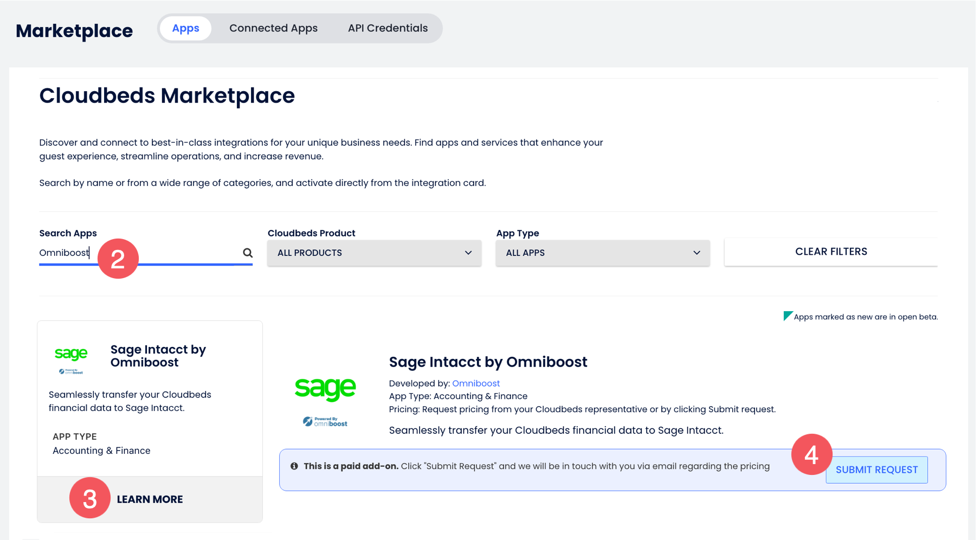Viewport: 980px width, 540px height.
Task: Click the magnifying glass search icon
Action: 248,253
